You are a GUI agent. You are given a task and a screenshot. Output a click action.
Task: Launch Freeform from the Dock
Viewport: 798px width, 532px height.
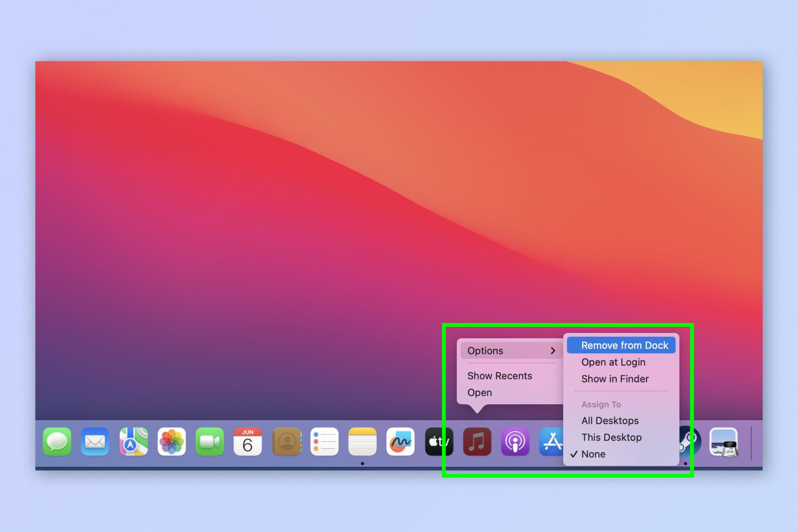click(x=400, y=442)
